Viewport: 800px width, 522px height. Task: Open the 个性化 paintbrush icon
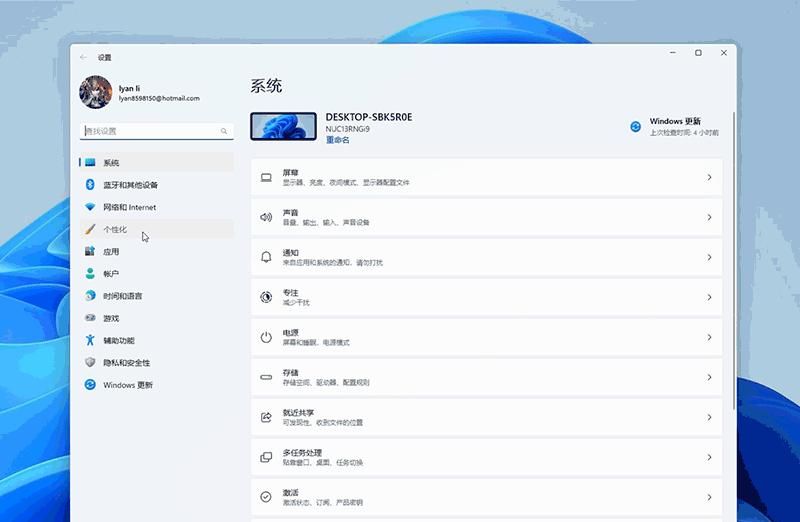point(90,229)
